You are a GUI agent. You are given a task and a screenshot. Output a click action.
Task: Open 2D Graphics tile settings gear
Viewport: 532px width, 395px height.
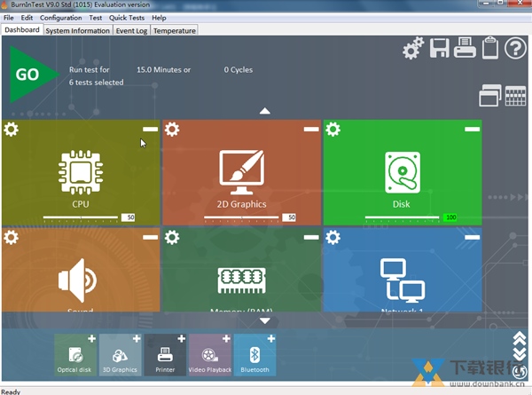coord(172,130)
